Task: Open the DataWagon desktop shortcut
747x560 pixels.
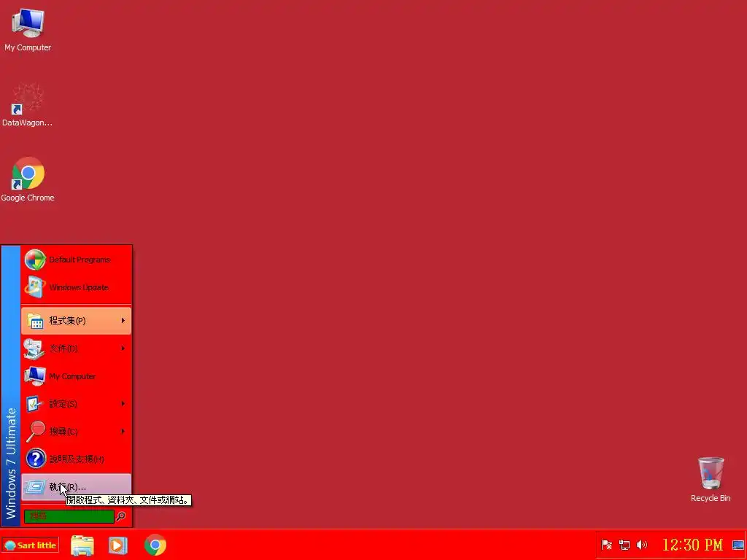Action: [28, 105]
